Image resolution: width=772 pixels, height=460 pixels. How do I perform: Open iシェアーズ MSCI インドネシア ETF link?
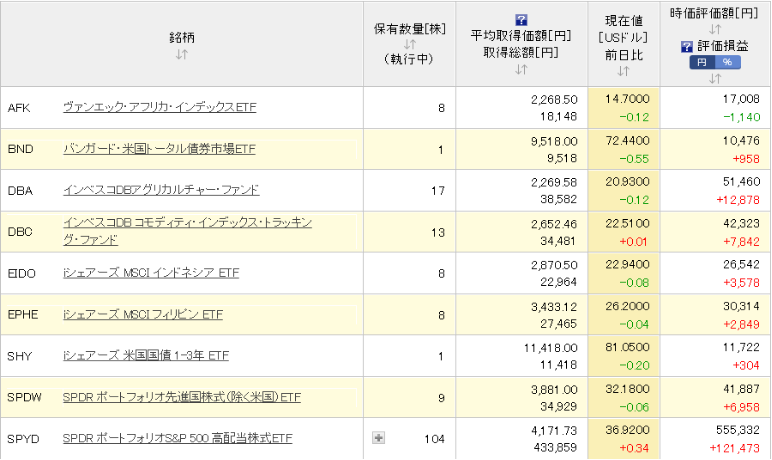click(x=150, y=273)
